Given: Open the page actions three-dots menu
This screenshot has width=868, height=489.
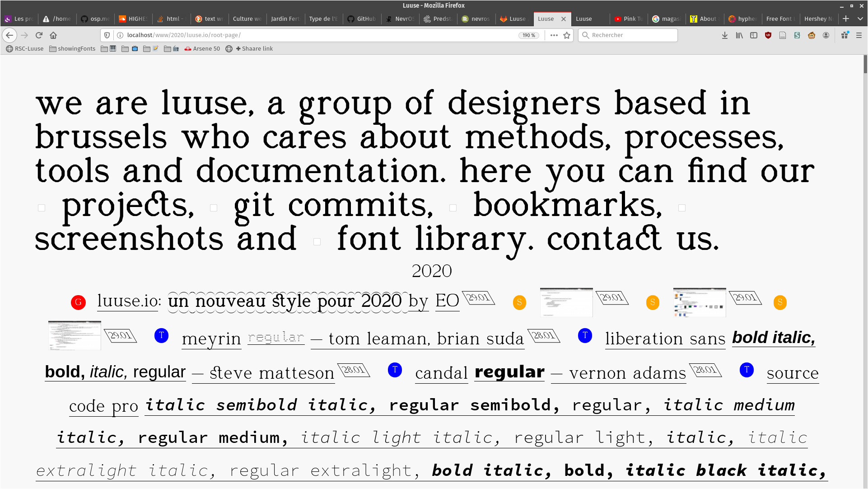Looking at the screenshot, I should tap(554, 35).
